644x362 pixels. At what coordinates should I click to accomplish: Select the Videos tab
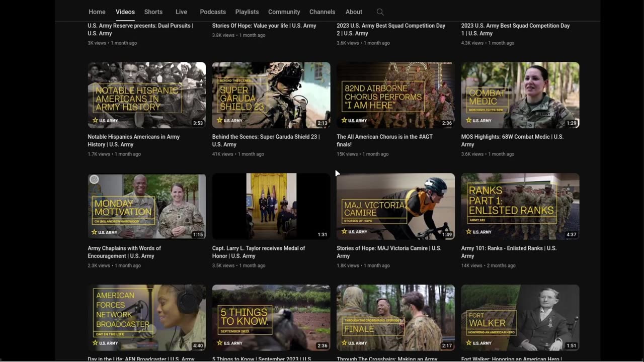(125, 12)
